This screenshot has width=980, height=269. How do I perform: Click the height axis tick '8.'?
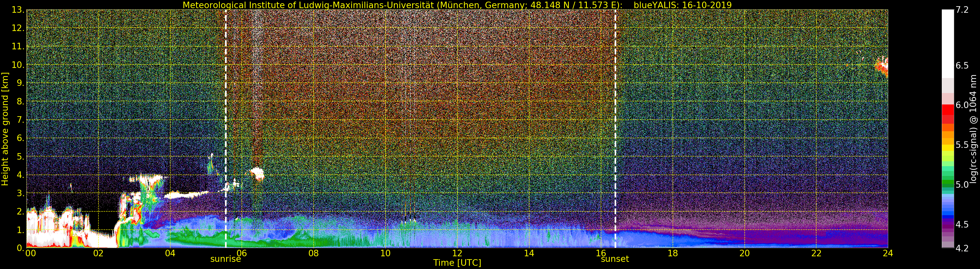point(21,102)
